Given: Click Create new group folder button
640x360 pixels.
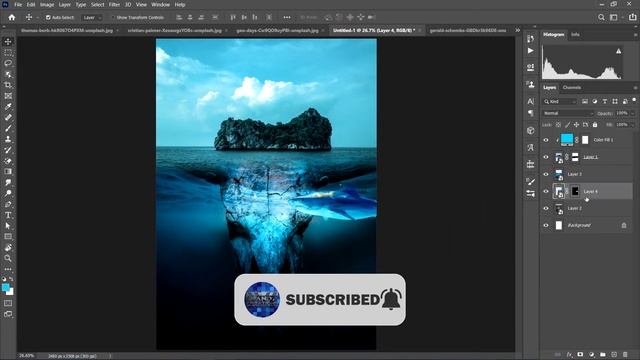Looking at the screenshot, I should tap(602, 355).
